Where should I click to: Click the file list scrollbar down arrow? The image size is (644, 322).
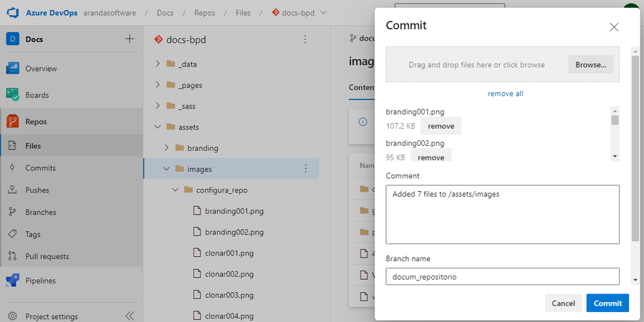click(615, 155)
